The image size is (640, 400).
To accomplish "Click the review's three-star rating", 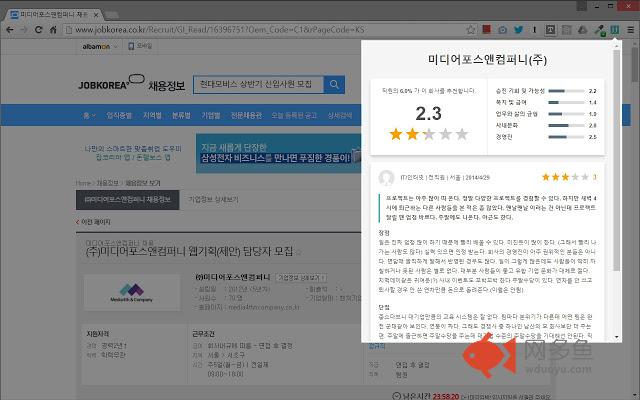I will tap(565, 177).
